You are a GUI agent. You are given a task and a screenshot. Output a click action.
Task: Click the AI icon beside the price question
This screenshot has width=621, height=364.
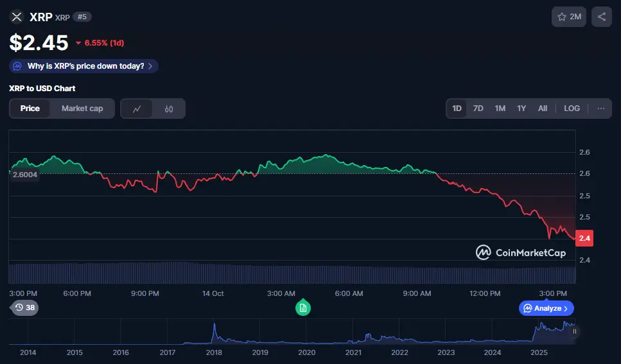(x=17, y=66)
